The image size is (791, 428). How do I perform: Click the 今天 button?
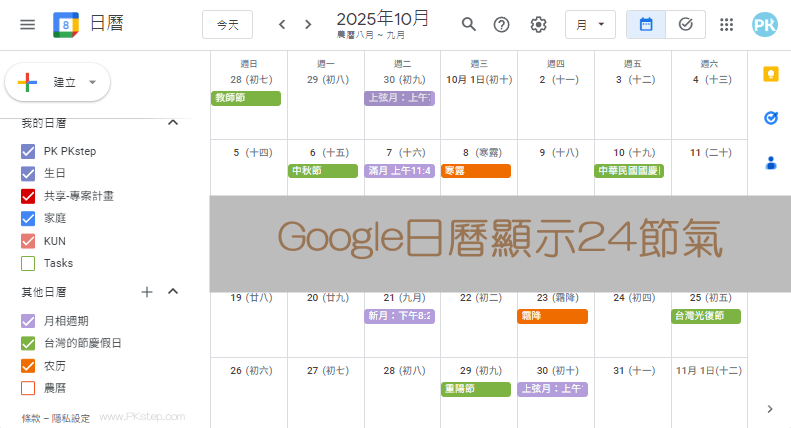(228, 24)
